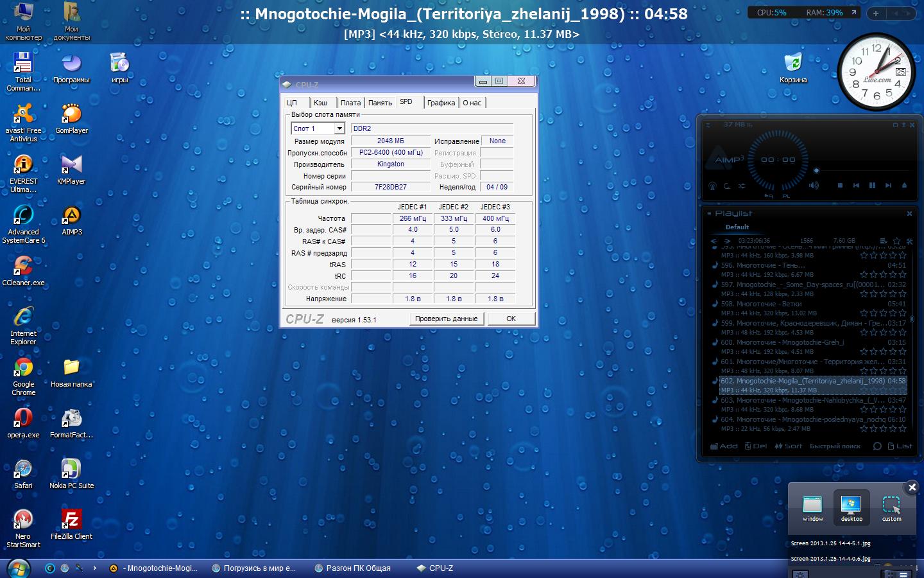Click the AIMP eject/open file icon
Viewport: 924px width, 578px height.
coord(904,186)
